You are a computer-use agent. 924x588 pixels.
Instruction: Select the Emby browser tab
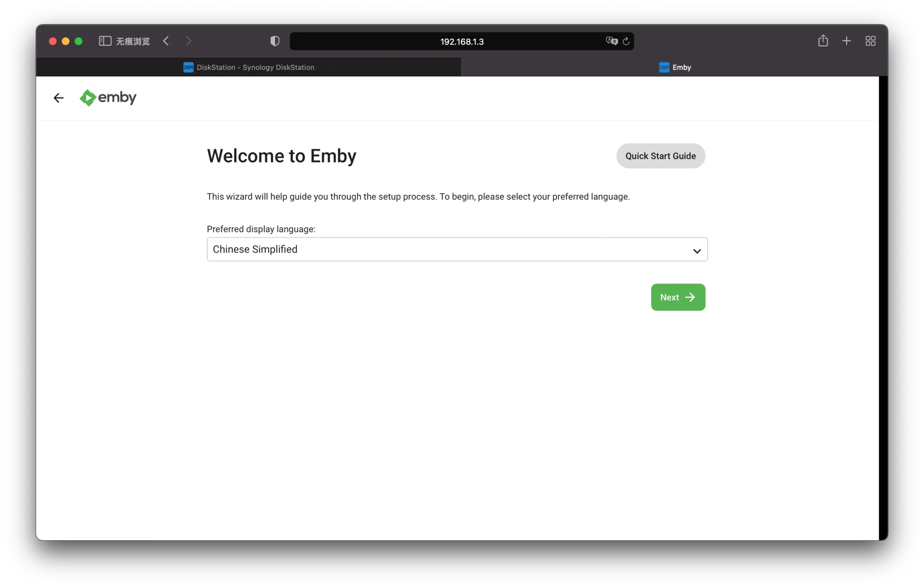tap(675, 67)
